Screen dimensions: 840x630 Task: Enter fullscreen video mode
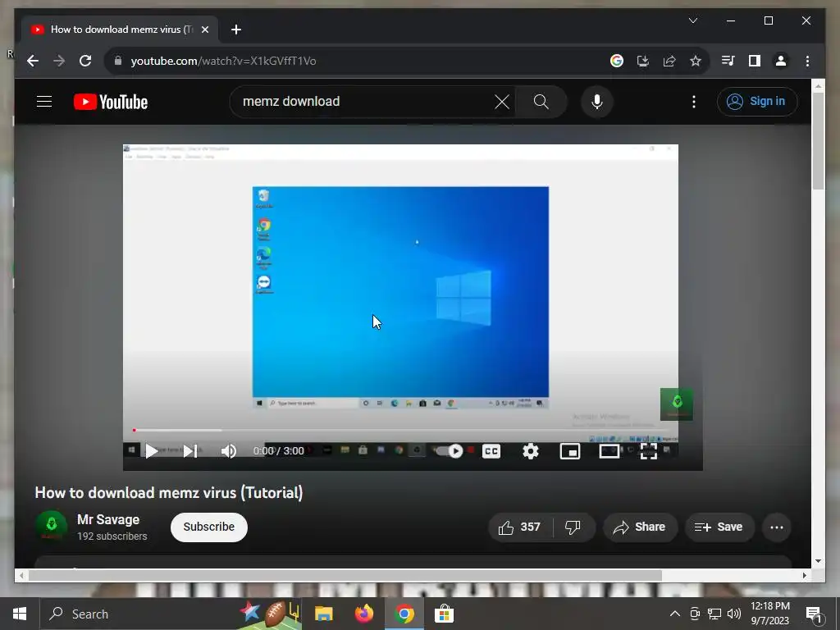[649, 451]
